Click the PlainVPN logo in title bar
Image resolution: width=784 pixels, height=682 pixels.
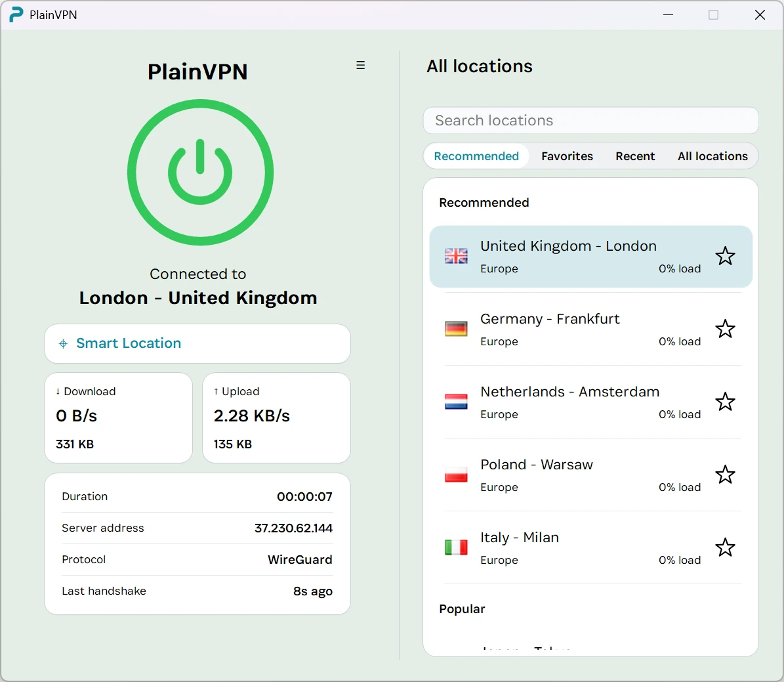click(16, 14)
